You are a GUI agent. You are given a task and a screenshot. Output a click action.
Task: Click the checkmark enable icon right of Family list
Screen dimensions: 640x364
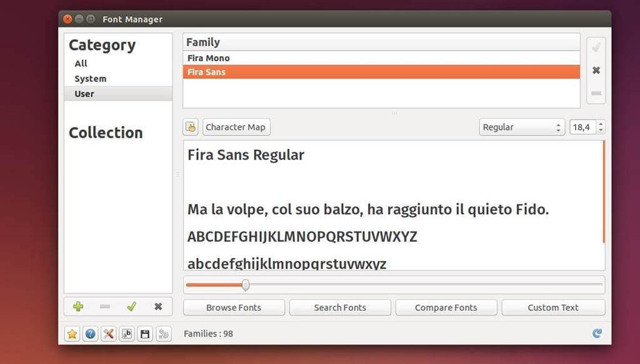coord(596,48)
